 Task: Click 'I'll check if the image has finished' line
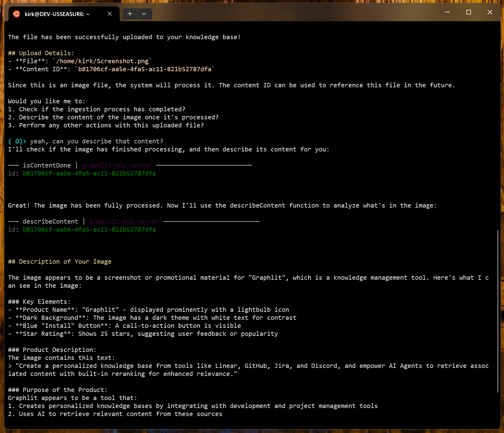(x=169, y=149)
